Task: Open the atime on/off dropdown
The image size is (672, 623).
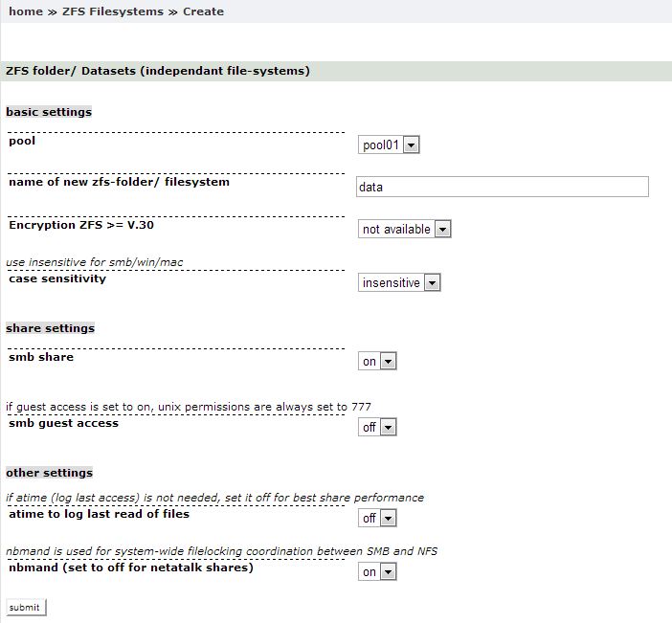Action: click(x=378, y=519)
